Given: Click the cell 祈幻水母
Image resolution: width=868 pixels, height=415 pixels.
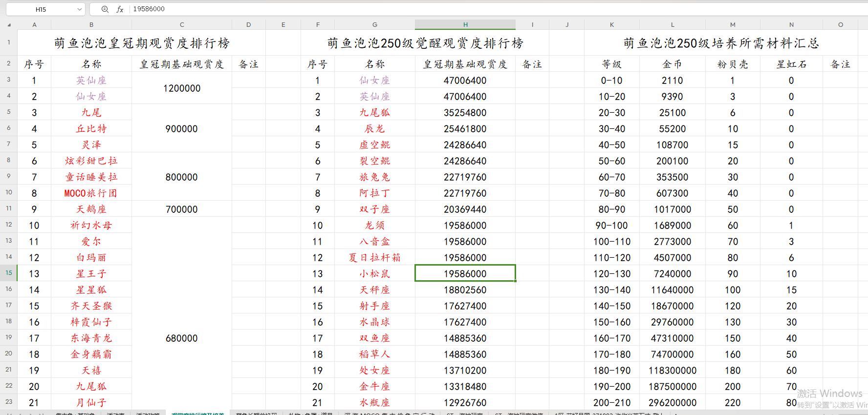Looking at the screenshot, I should (x=91, y=225).
